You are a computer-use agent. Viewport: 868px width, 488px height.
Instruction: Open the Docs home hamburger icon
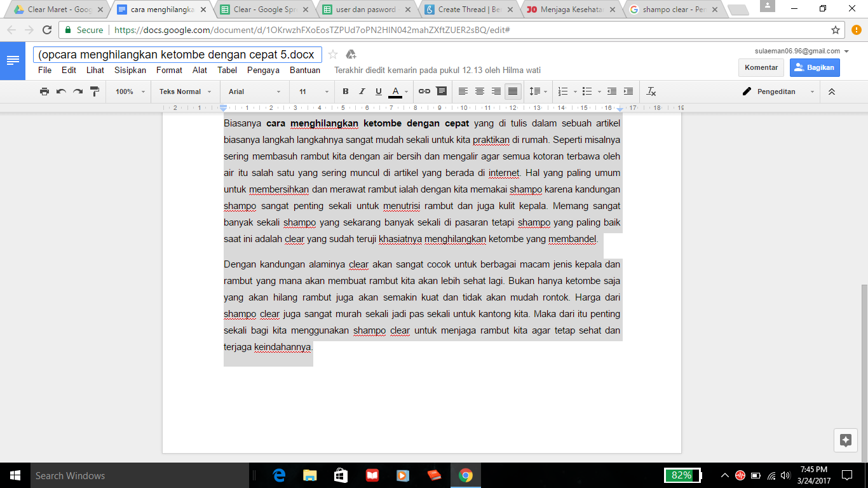tap(13, 60)
